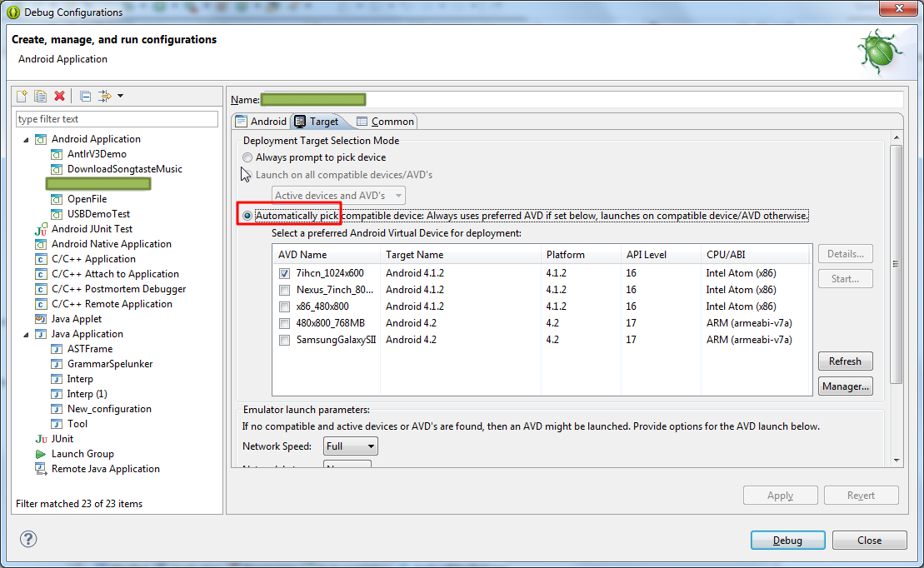Open the AVD Manager... button

[x=845, y=386]
